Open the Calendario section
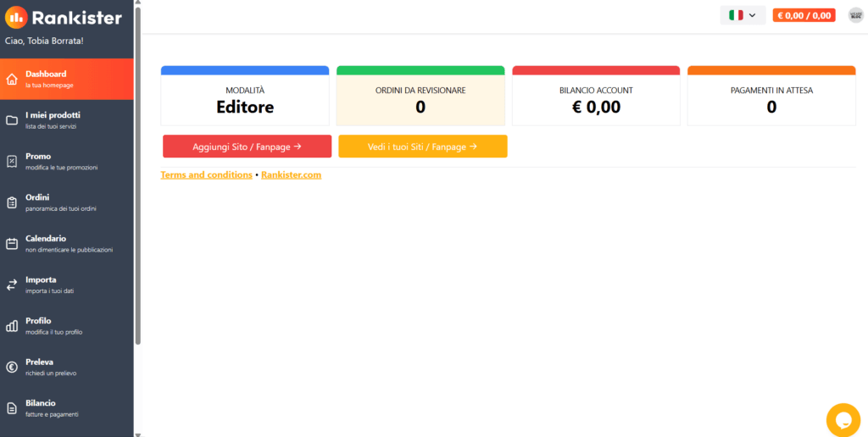This screenshot has height=437, width=868. pyautogui.click(x=66, y=244)
